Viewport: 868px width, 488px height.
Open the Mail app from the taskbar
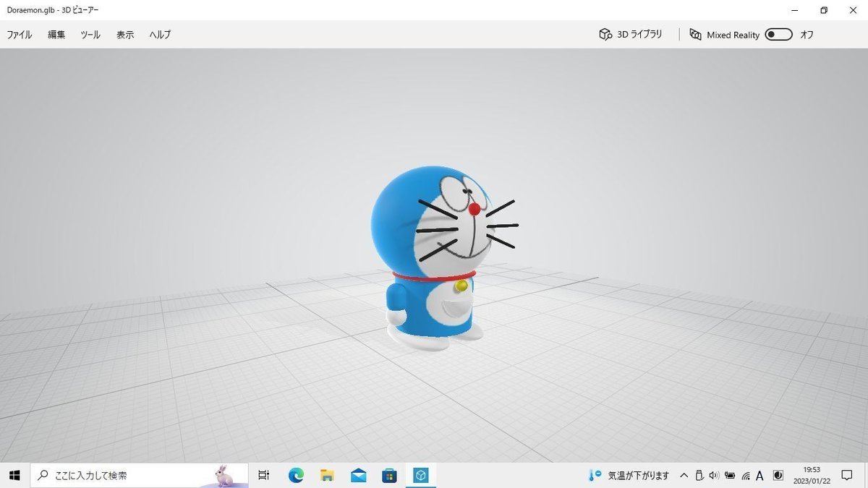[x=358, y=475]
